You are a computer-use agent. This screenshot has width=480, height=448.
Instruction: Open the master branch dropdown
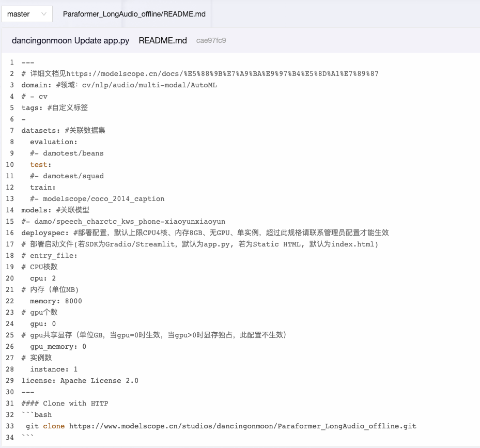(x=27, y=14)
